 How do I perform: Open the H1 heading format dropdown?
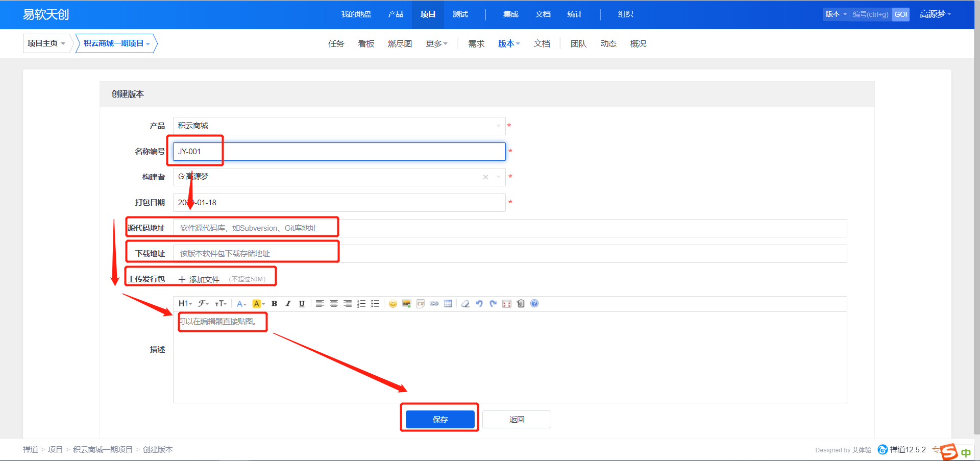point(185,304)
